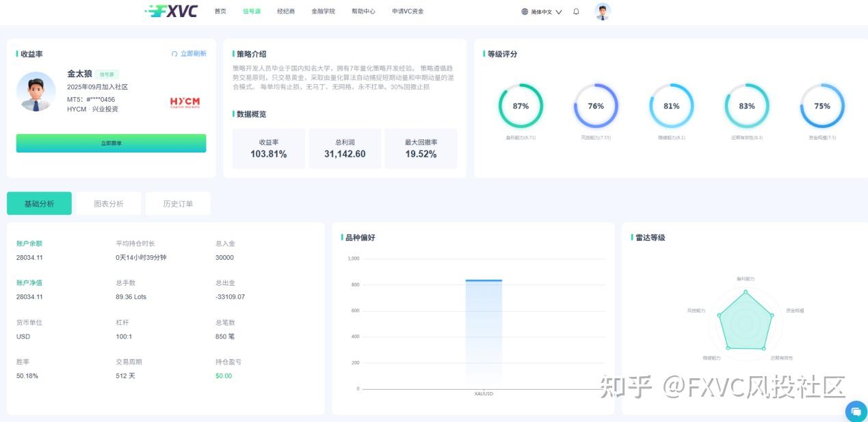Click 金太狼 profile avatar

click(x=36, y=92)
